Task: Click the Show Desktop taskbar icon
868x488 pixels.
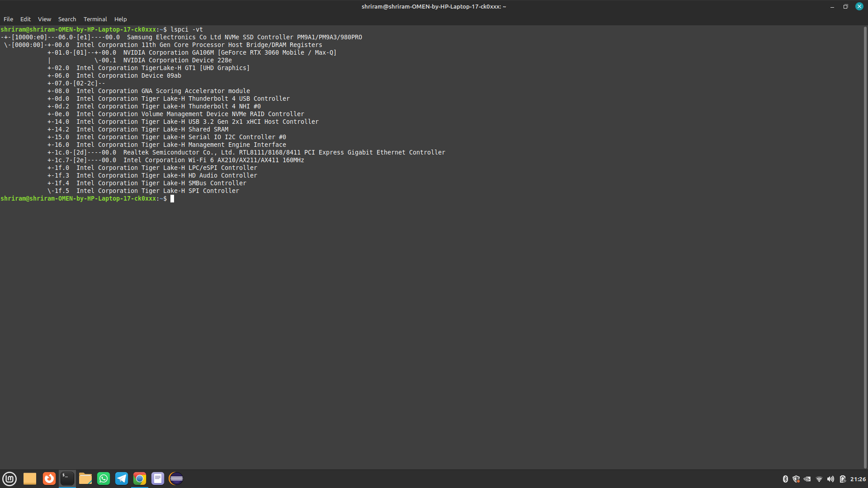Action: click(30, 479)
